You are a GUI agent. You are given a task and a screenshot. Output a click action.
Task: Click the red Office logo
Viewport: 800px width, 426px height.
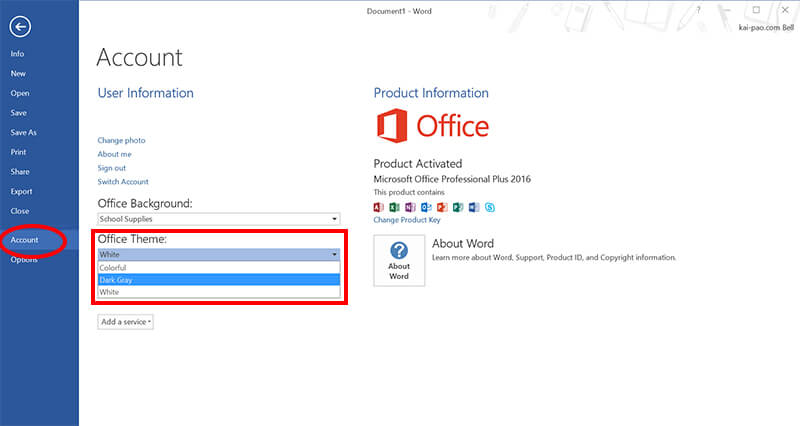tap(432, 126)
